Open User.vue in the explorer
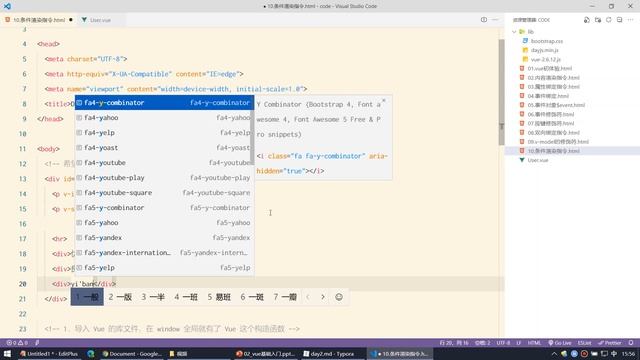 point(538,160)
